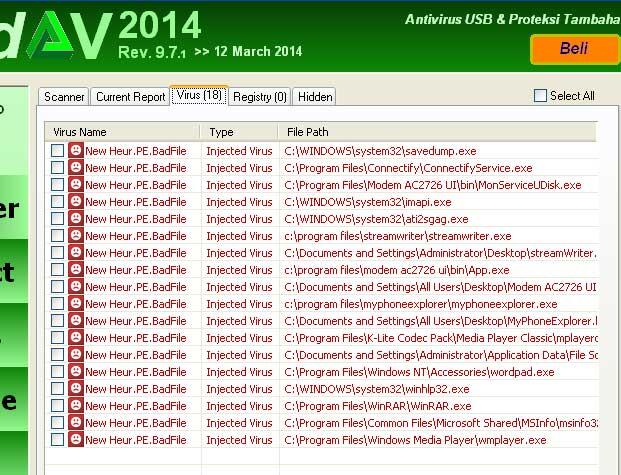Check the box for wmplayer.exe row
This screenshot has height=475, width=621.
57,440
